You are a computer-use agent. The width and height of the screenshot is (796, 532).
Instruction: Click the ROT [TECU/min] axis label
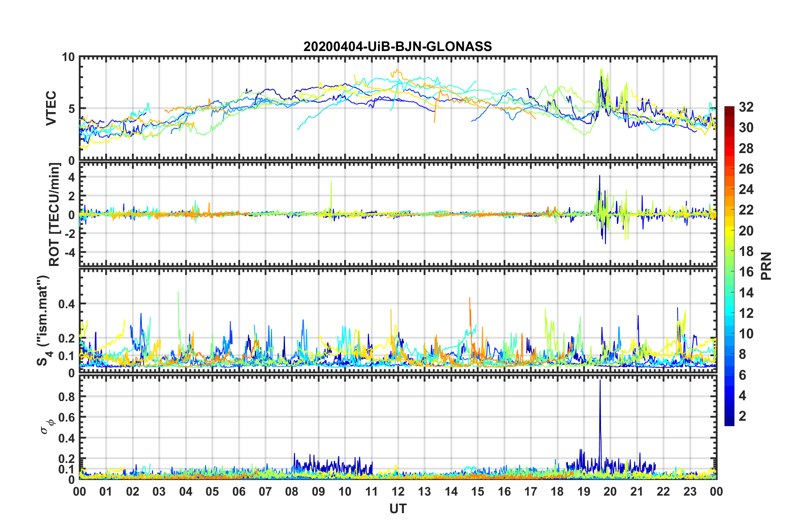point(54,214)
